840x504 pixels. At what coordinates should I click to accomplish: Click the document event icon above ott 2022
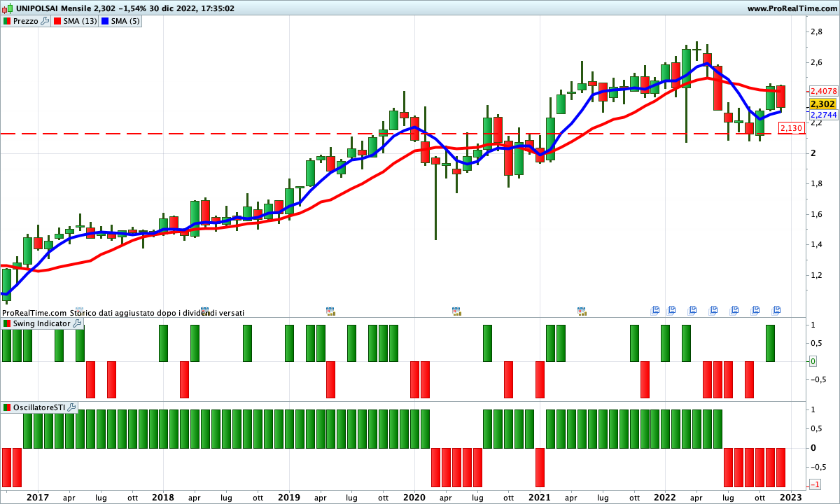pos(755,310)
